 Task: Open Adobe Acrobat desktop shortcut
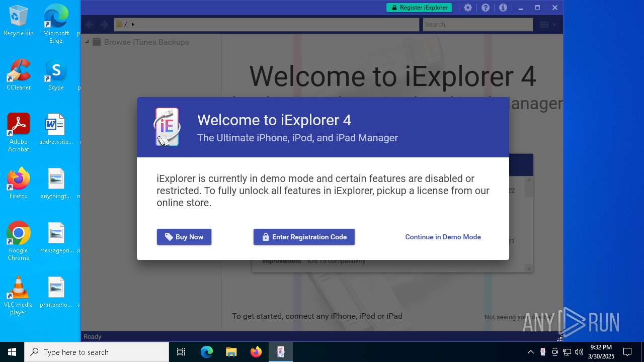click(x=19, y=133)
